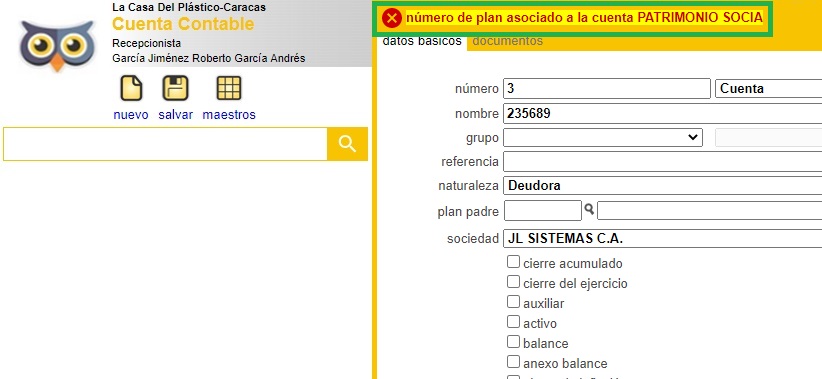Open the maestros grid icon

[229, 88]
